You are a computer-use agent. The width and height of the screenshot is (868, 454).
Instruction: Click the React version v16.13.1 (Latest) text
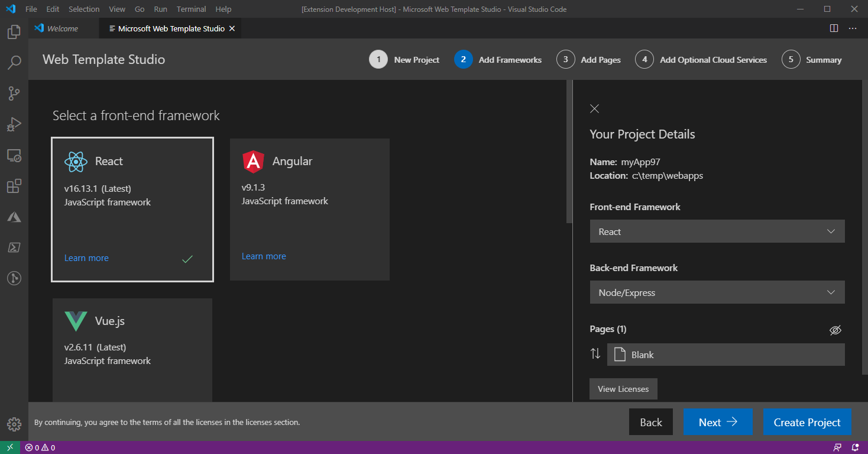pyautogui.click(x=98, y=189)
